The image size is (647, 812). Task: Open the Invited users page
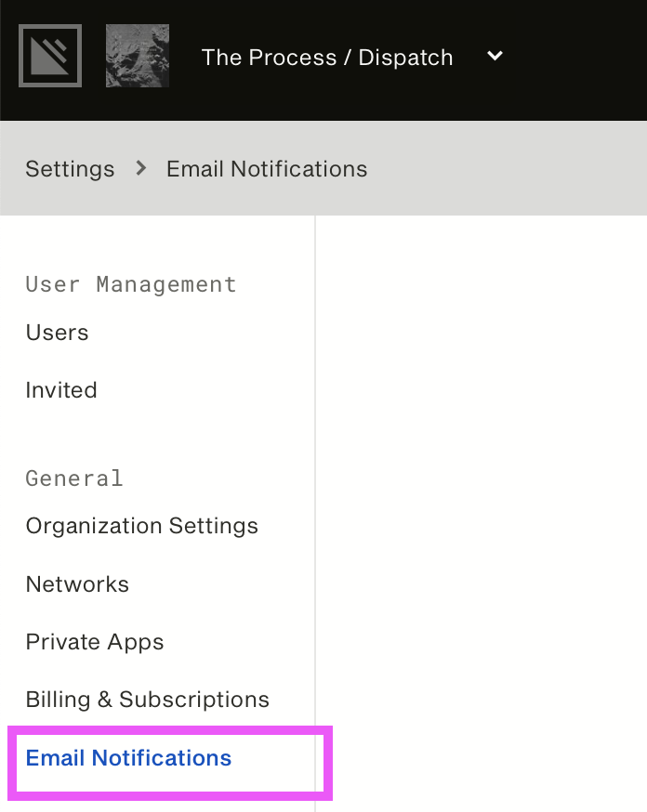[61, 390]
